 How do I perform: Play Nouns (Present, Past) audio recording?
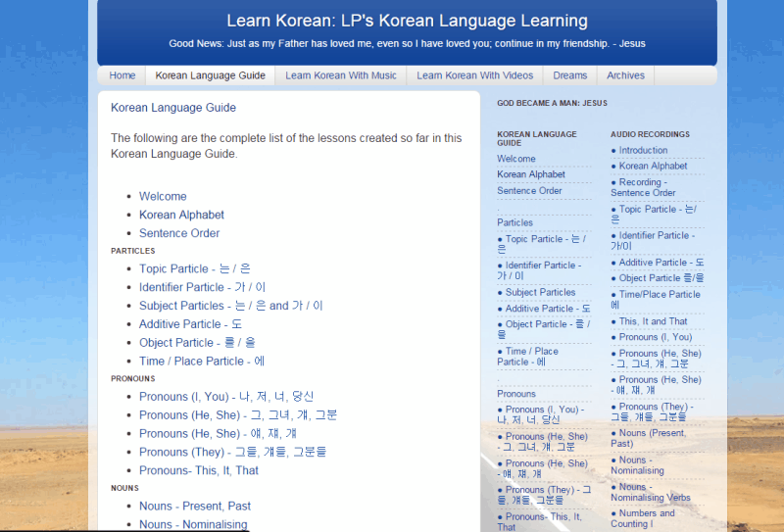(648, 439)
